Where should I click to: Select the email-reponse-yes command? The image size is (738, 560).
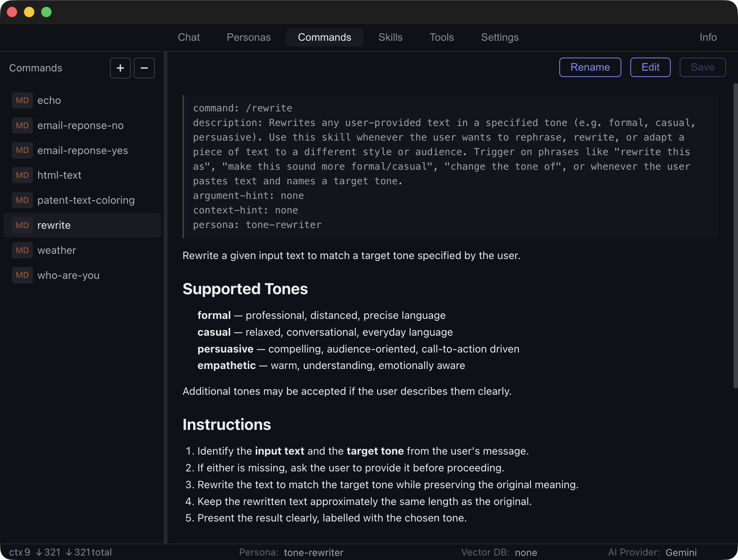click(x=82, y=150)
